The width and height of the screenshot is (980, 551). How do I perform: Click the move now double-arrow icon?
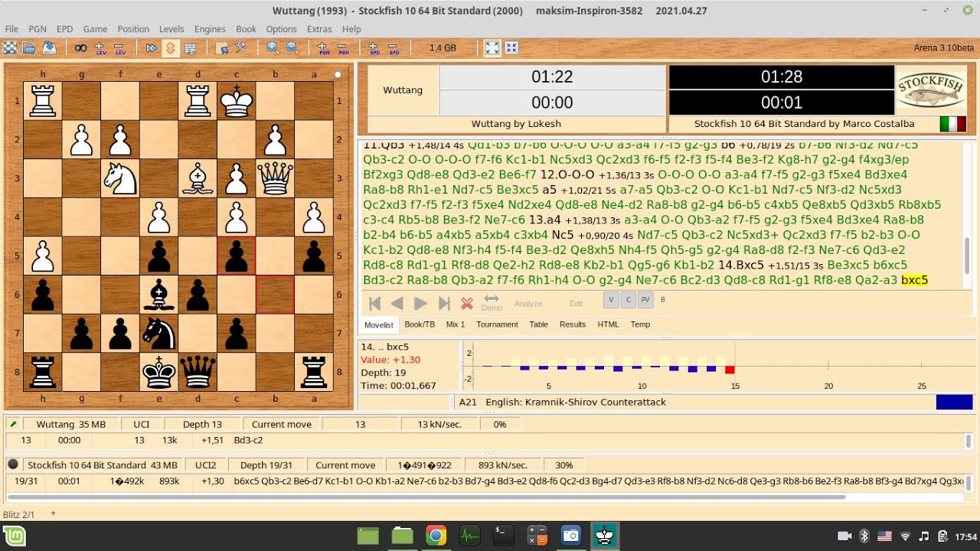pyautogui.click(x=151, y=47)
